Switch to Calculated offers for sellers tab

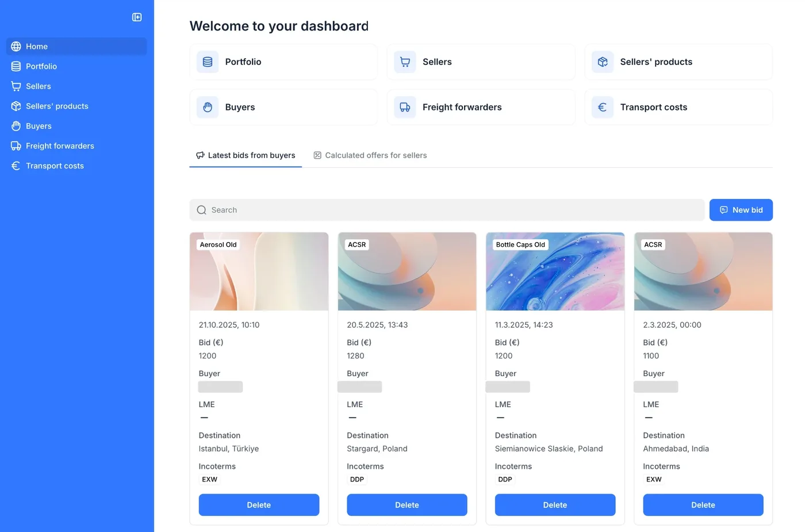(370, 155)
